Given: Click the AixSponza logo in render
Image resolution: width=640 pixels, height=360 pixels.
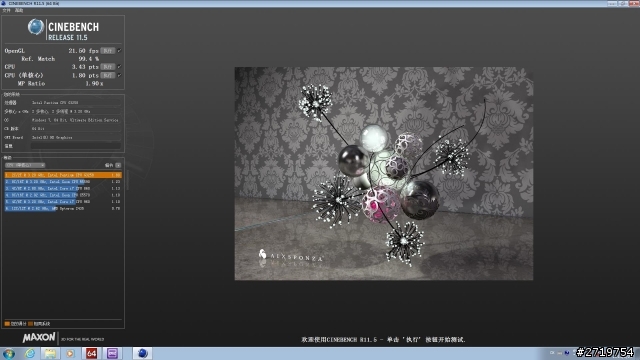Looking at the screenshot, I should (291, 256).
